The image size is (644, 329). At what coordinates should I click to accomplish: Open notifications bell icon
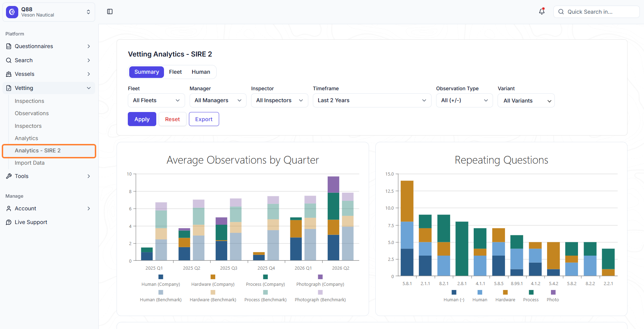click(x=542, y=12)
